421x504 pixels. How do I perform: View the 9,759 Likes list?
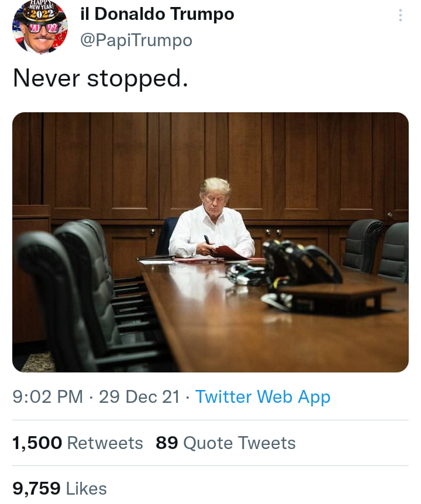tap(60, 488)
